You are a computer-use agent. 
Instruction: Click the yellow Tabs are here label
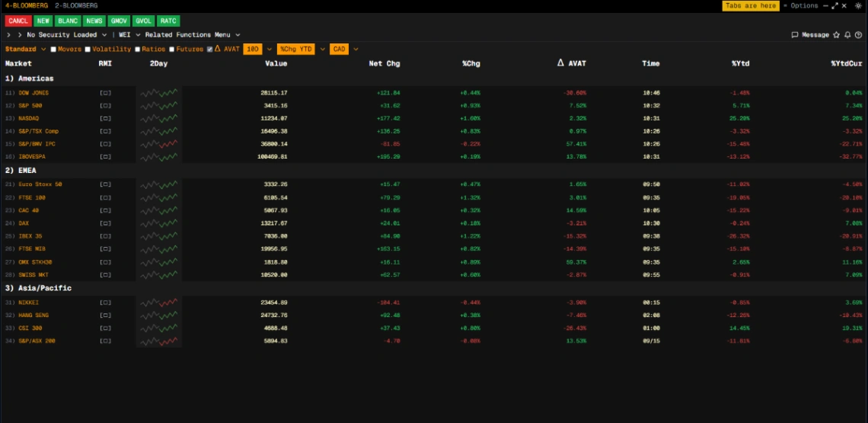[x=751, y=5]
